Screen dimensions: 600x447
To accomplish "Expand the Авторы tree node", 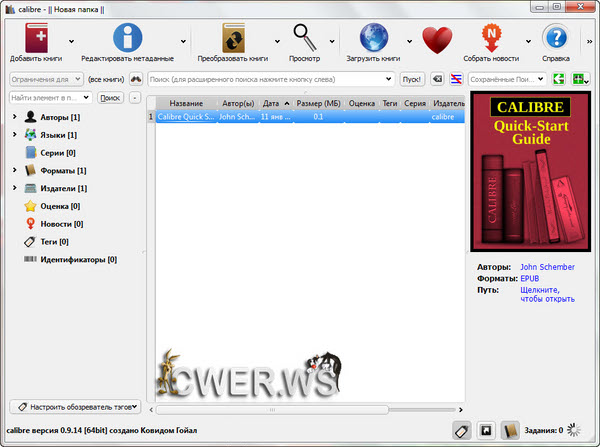I will [x=15, y=118].
